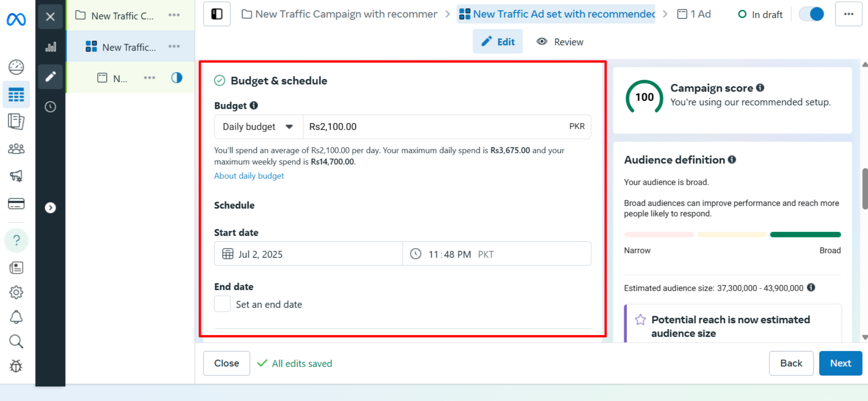Toggle the ad set on/off switch
The image size is (868, 401).
(811, 14)
